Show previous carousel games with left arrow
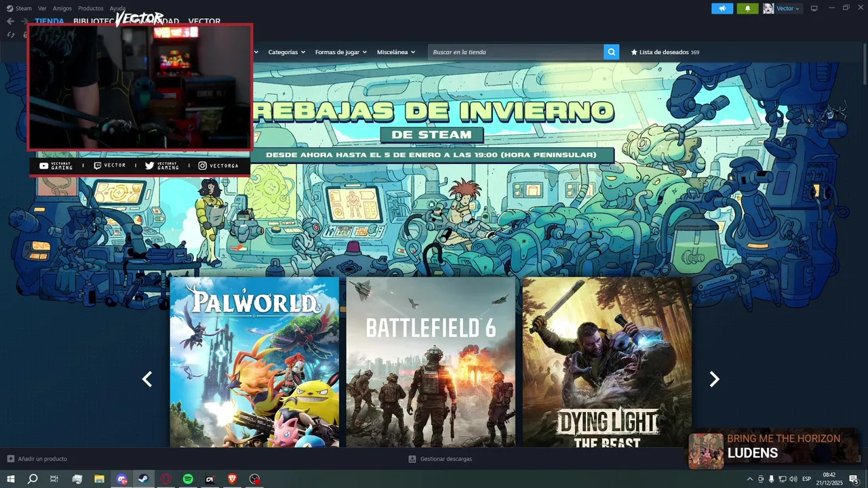This screenshot has height=488, width=868. [147, 380]
